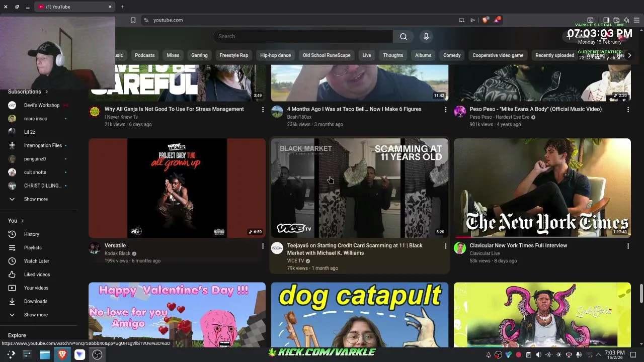The width and height of the screenshot is (644, 362).
Task: Click the YouTube search input field
Action: [303, 36]
